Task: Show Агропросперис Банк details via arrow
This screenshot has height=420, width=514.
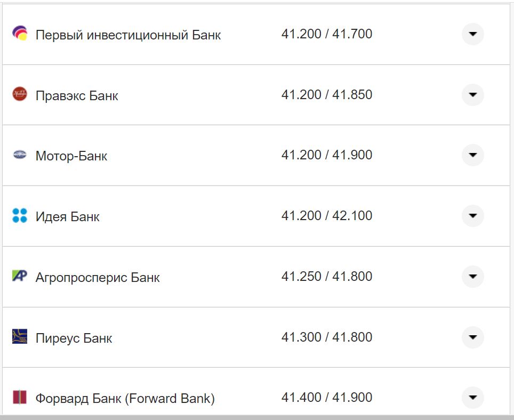Action: point(472,277)
